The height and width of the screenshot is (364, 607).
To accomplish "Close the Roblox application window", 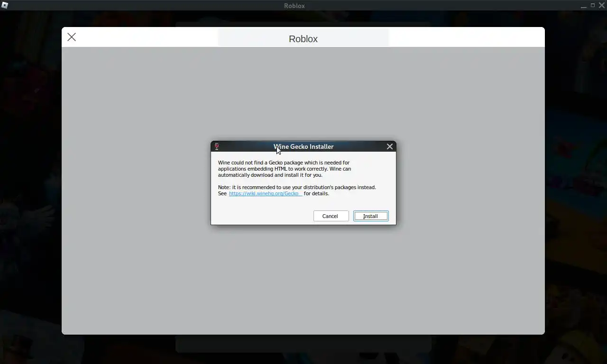I will 602,5.
